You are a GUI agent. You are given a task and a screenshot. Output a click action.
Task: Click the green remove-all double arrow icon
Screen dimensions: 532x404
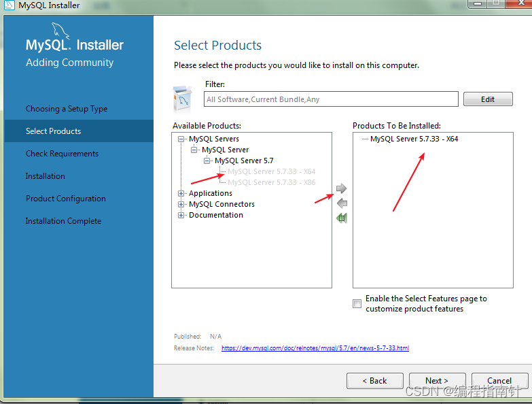point(342,218)
